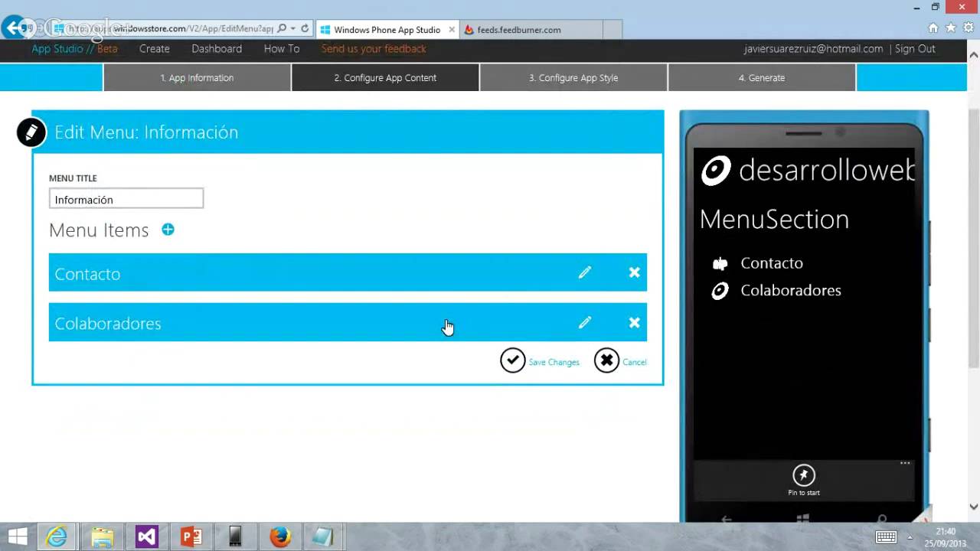Image resolution: width=980 pixels, height=551 pixels.
Task: Select the Colaboradores menu item row
Action: pyautogui.click(x=348, y=322)
